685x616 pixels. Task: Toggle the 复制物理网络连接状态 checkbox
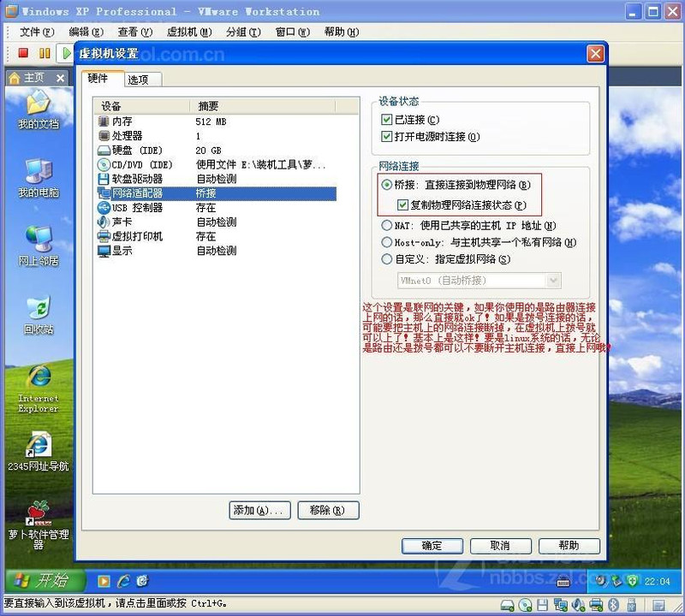(x=404, y=205)
